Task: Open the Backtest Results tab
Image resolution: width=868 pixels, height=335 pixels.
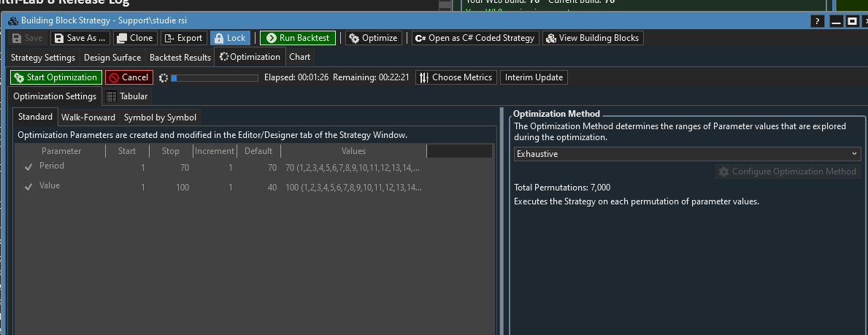Action: pos(180,57)
